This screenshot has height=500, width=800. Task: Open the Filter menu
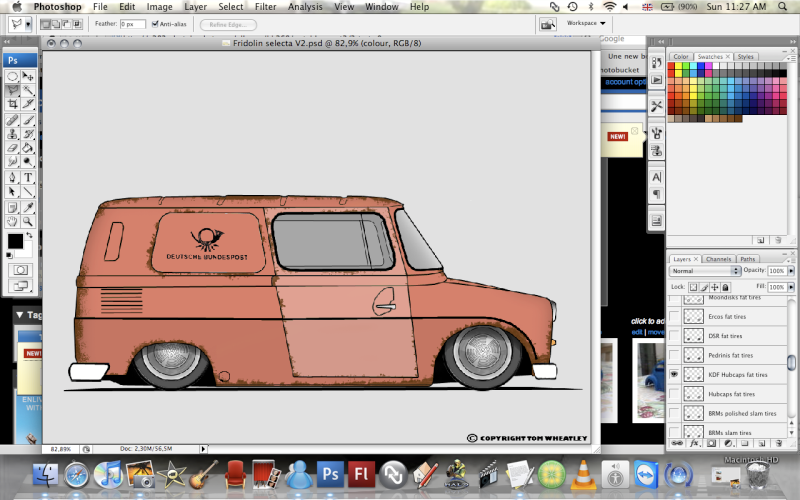[265, 7]
